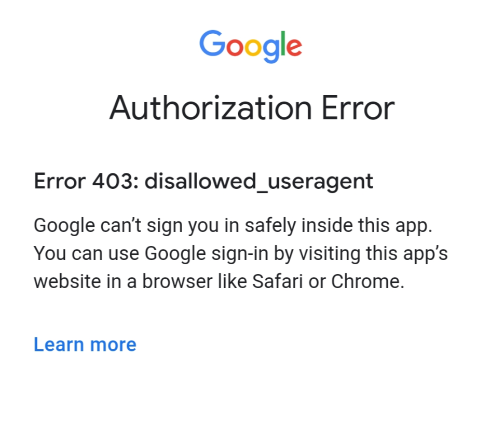Click the blue G in Google logo
Image resolution: width=504 pixels, height=437 pixels.
(x=212, y=44)
